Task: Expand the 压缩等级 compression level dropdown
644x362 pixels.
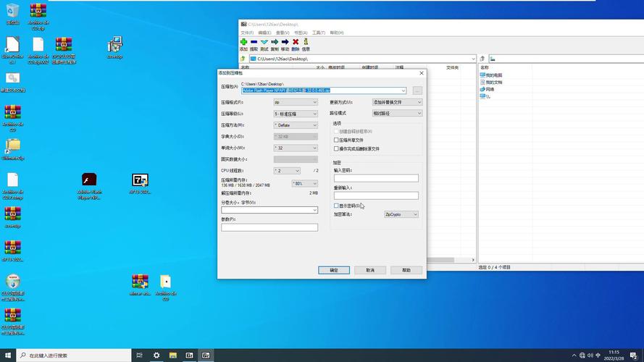Action: click(x=296, y=114)
